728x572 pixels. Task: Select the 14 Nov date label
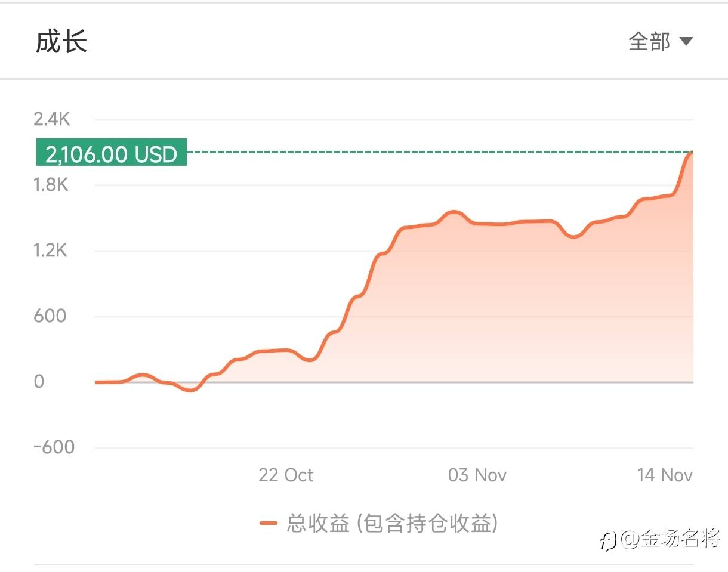[664, 475]
